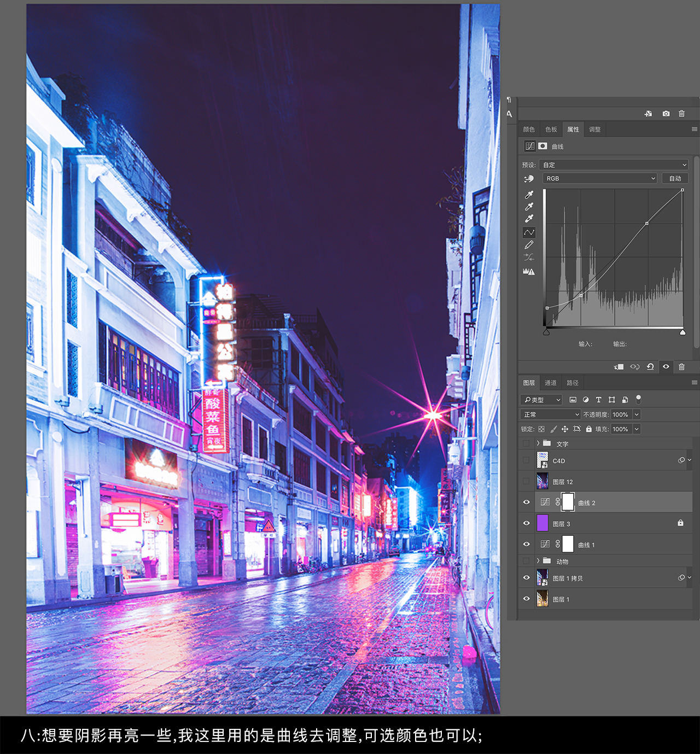Click mask link icon on 曲线 2 layer

(x=558, y=502)
